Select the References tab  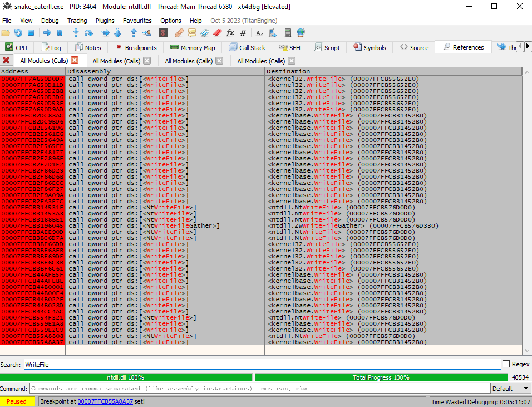coord(463,47)
